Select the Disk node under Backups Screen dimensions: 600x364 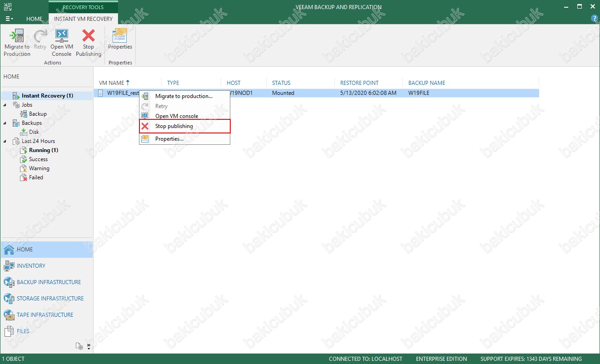pos(34,132)
